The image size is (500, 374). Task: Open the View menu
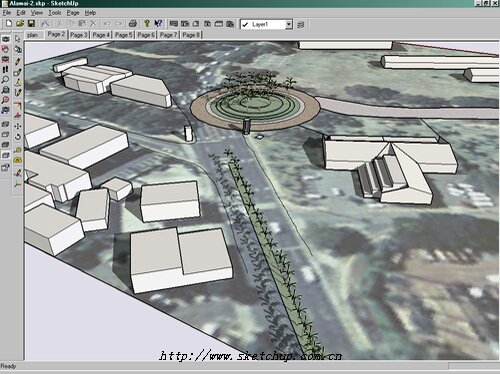click(x=37, y=13)
